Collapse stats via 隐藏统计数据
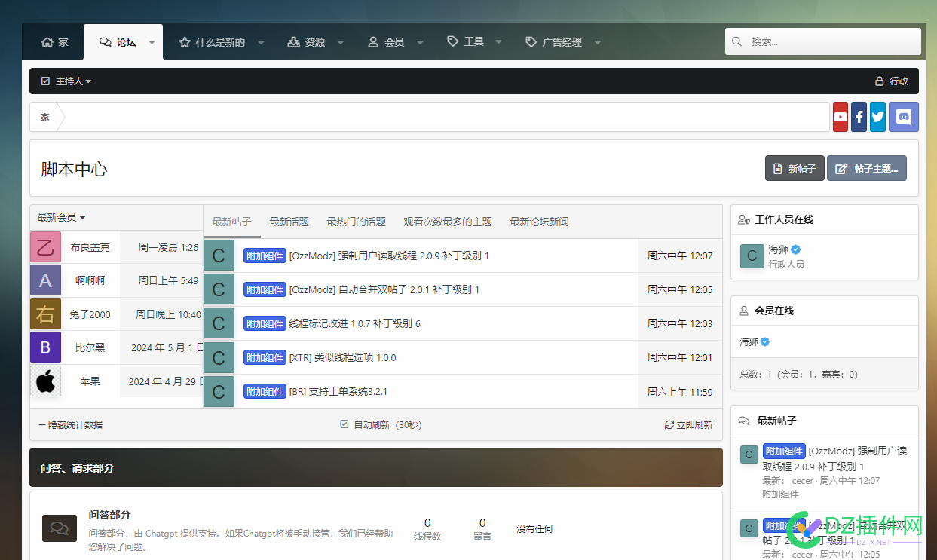 [70, 425]
